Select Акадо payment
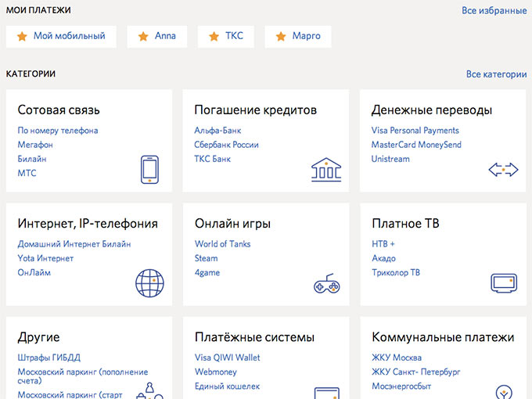Image resolution: width=532 pixels, height=399 pixels. pos(383,258)
